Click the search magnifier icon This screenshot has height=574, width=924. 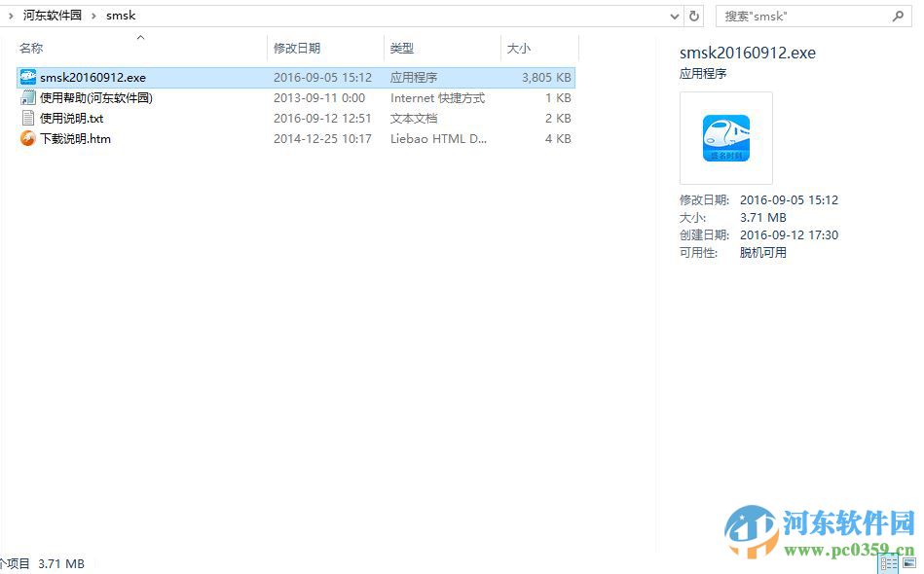898,16
